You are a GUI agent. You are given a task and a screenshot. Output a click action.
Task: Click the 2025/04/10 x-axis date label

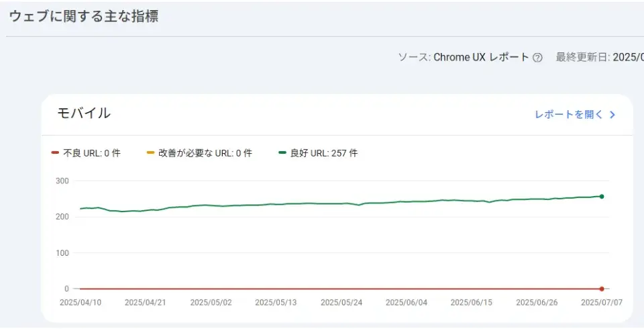pyautogui.click(x=80, y=303)
